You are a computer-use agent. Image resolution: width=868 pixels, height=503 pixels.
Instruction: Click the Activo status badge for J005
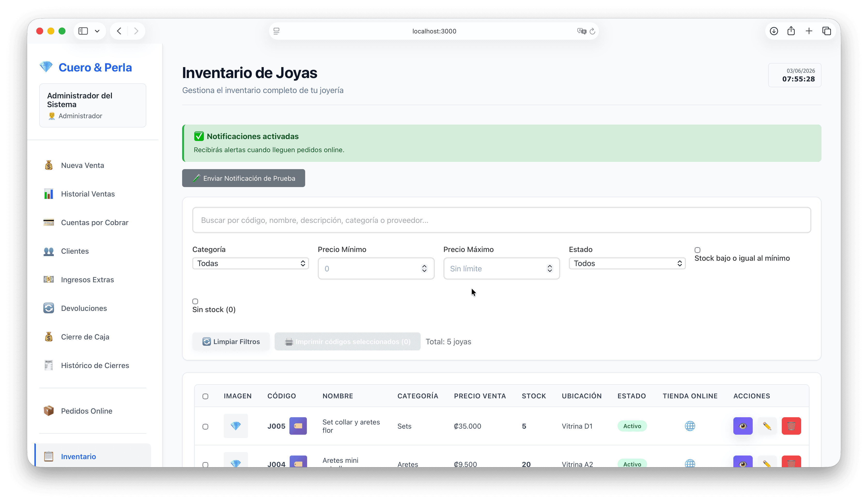632,426
